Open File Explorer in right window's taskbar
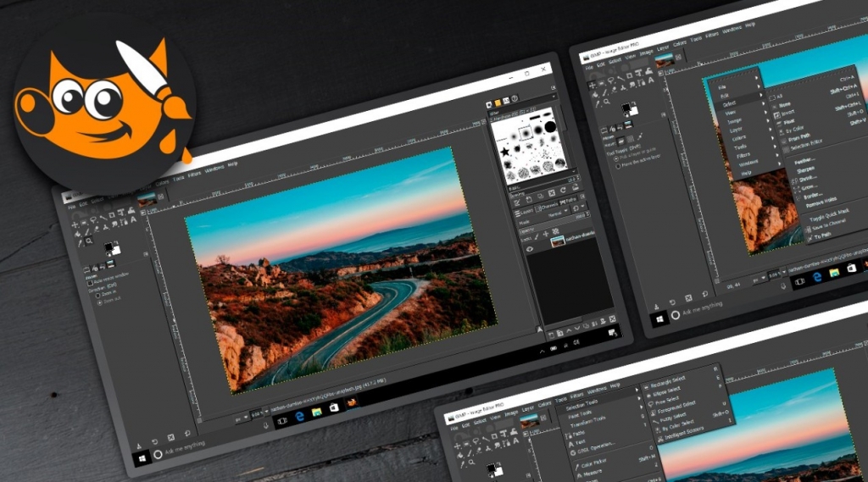Image resolution: width=868 pixels, height=482 pixels. [x=833, y=272]
